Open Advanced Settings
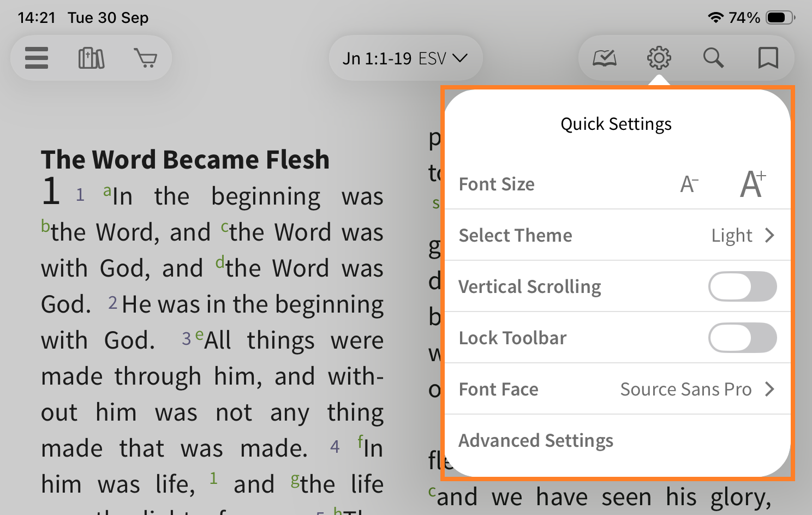 click(x=618, y=440)
